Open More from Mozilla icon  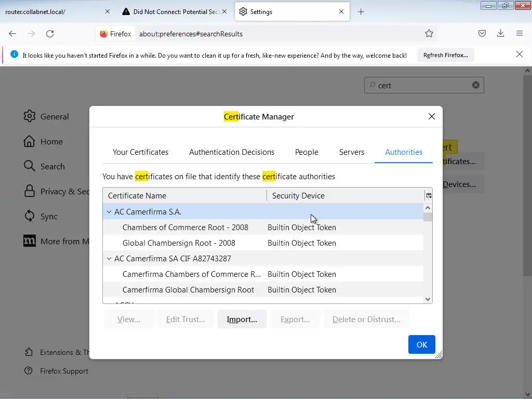(30, 241)
